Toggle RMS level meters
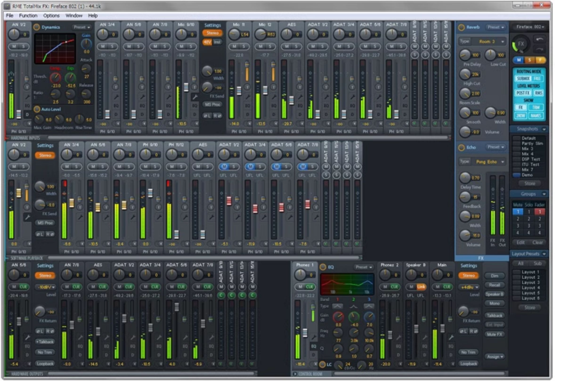This screenshot has width=584, height=392. [x=538, y=93]
